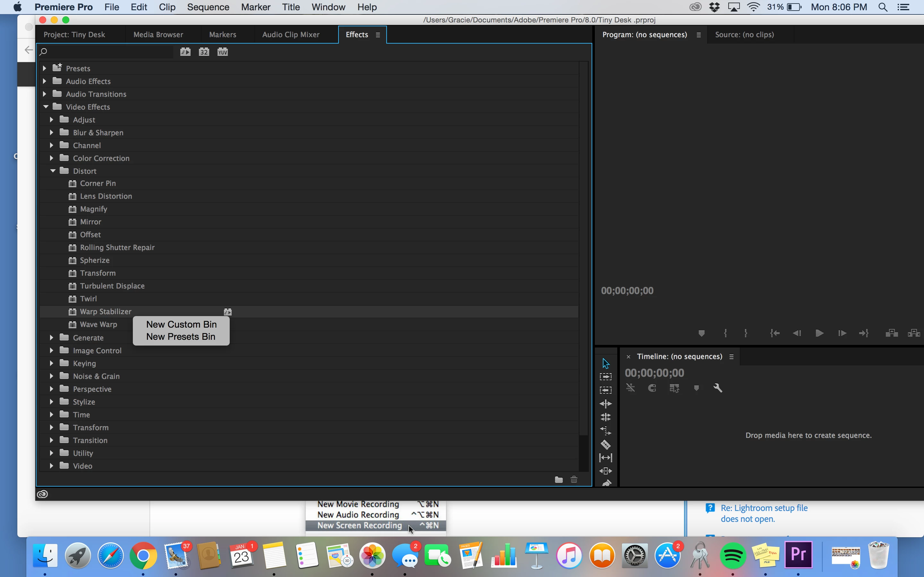Select the Track Select Forward tool
924x577 pixels.
coord(605,377)
